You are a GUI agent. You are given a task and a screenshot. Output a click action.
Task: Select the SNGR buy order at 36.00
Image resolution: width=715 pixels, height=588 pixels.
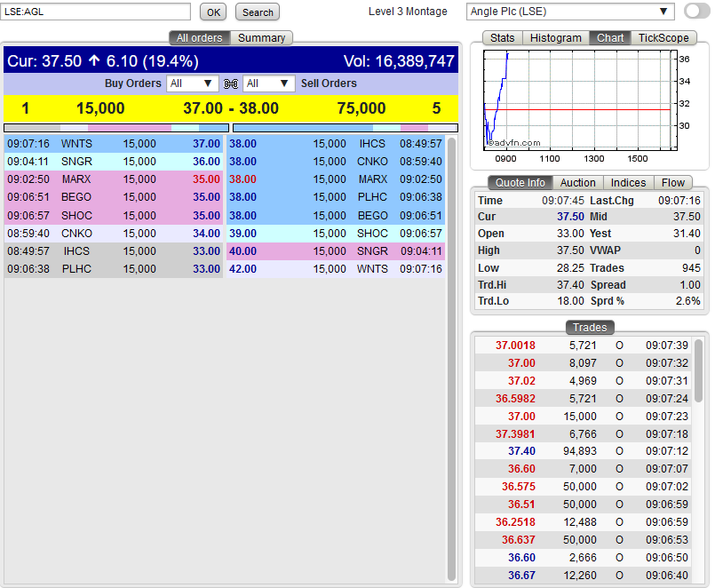pos(114,162)
